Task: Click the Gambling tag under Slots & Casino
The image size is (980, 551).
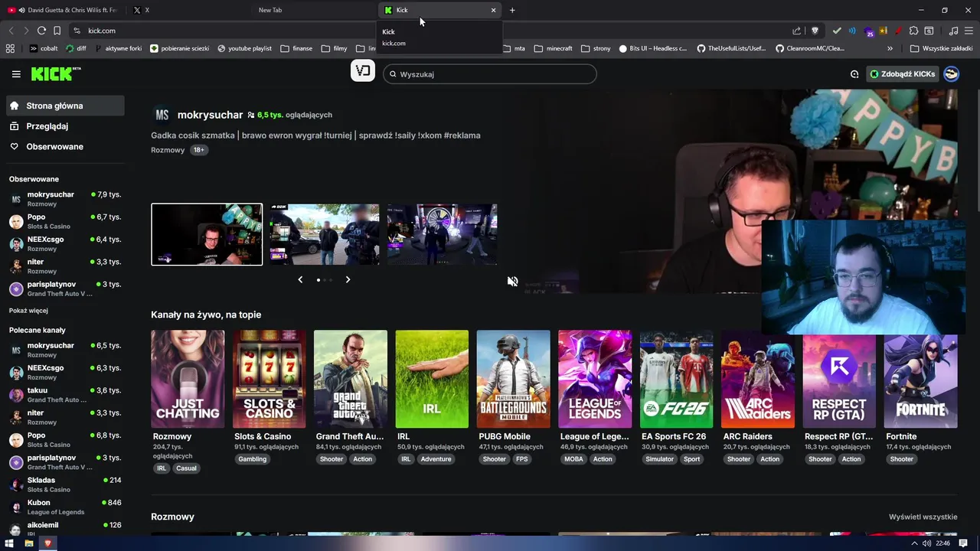Action: coord(252,459)
